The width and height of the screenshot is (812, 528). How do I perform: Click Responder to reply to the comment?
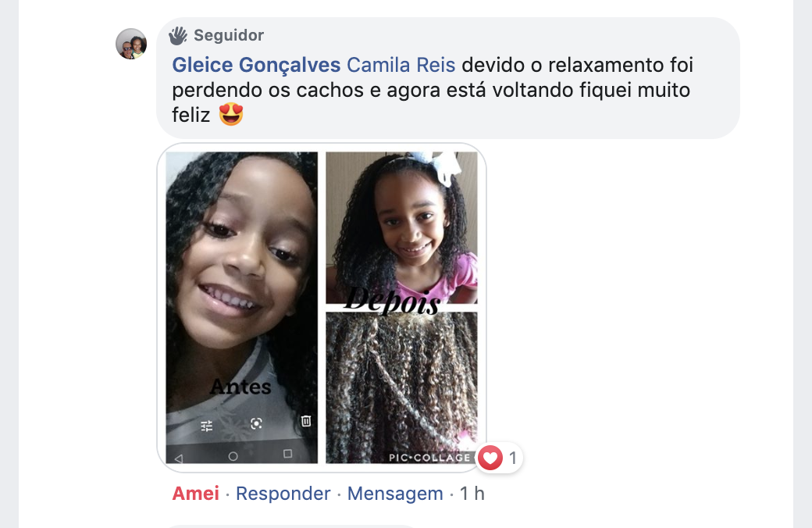(283, 494)
